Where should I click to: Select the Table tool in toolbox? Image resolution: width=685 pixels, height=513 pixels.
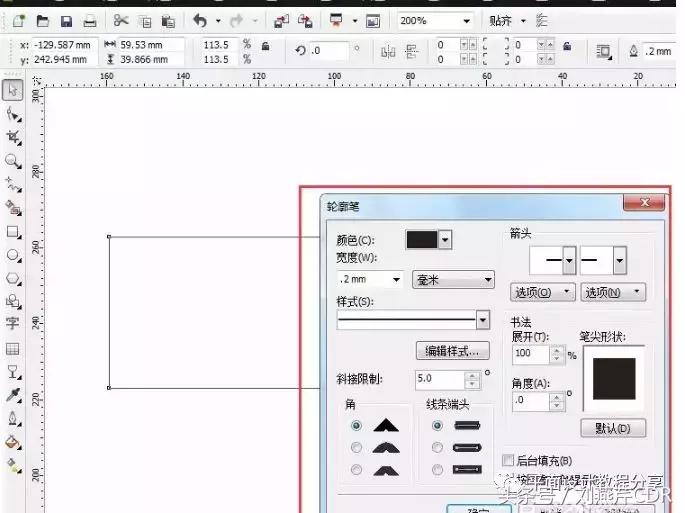(12, 349)
